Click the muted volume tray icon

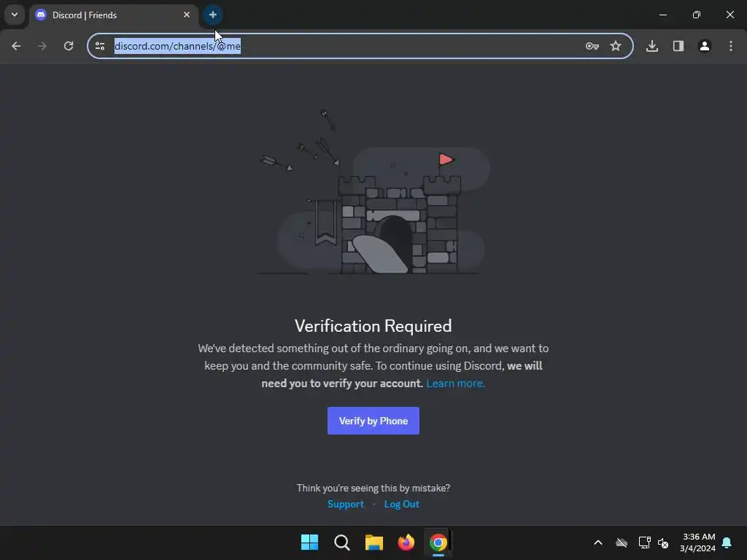(x=663, y=542)
